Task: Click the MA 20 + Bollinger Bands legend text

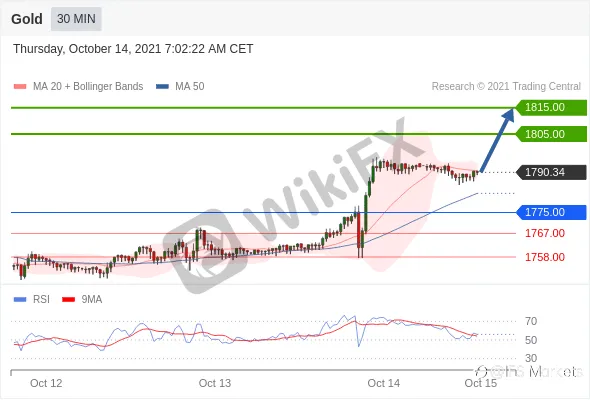Action: click(88, 87)
